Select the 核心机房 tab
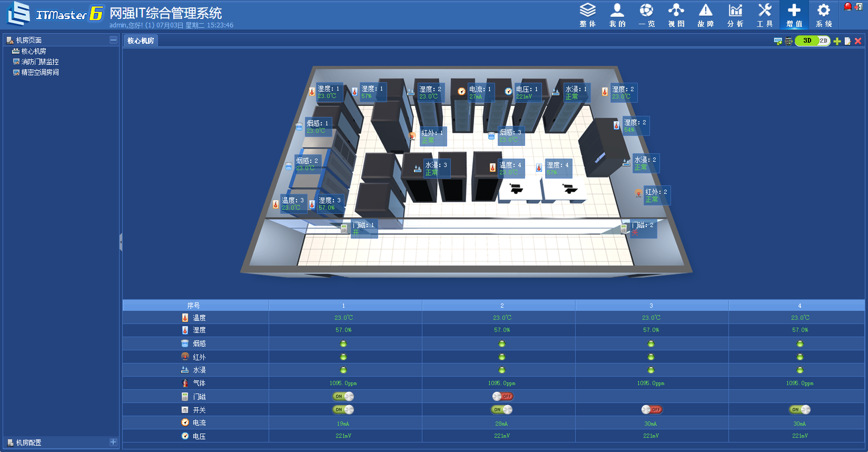This screenshot has height=452, width=868. [x=141, y=41]
